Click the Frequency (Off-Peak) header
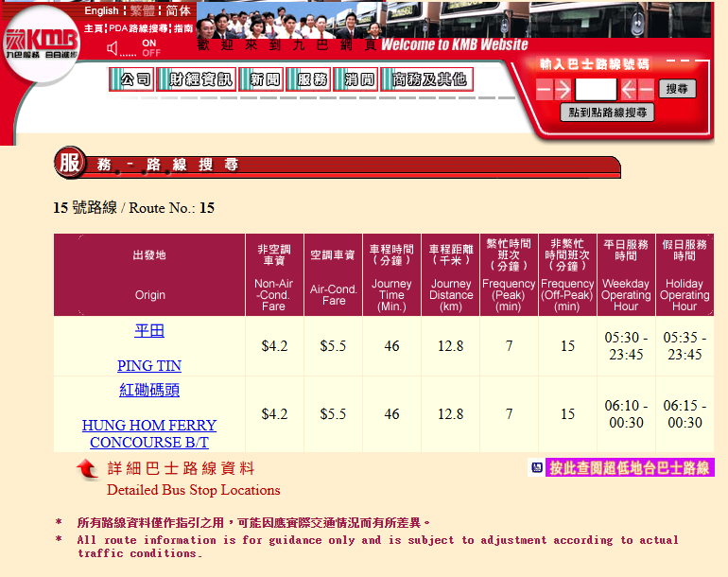The height and width of the screenshot is (577, 728). point(567,275)
